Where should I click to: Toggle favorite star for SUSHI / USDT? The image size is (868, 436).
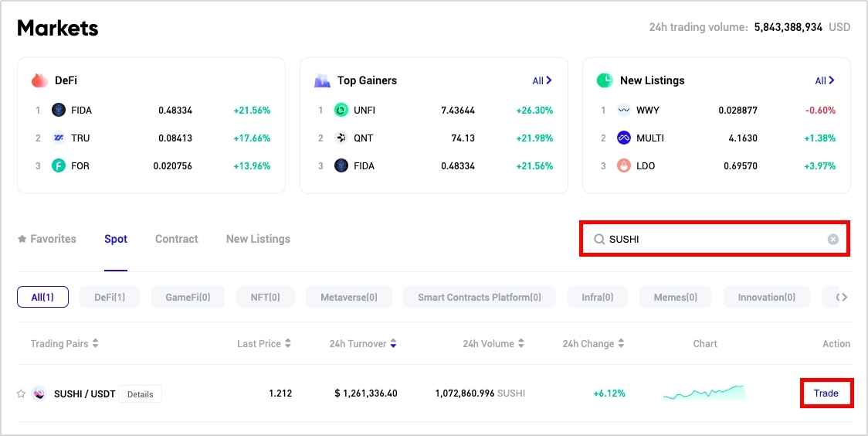(x=21, y=393)
